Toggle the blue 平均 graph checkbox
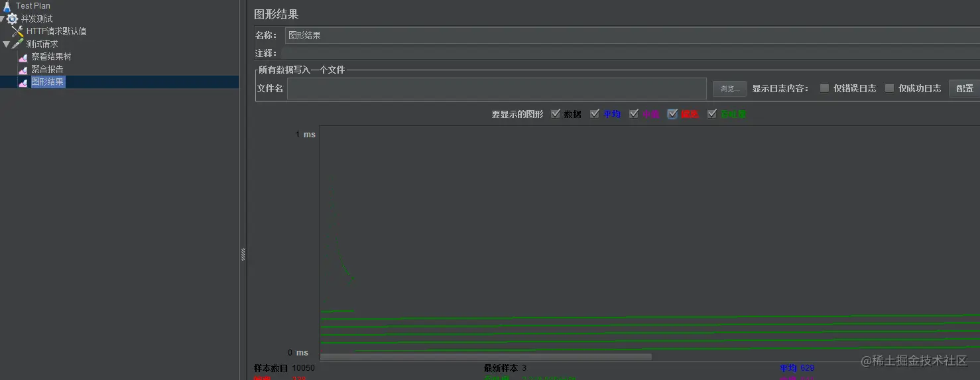Viewport: 980px width, 380px height. (x=595, y=114)
